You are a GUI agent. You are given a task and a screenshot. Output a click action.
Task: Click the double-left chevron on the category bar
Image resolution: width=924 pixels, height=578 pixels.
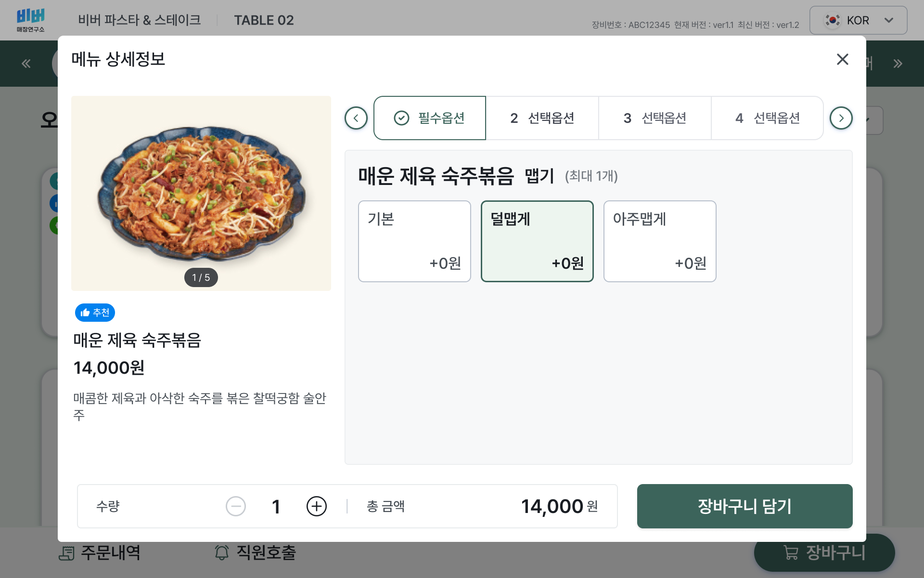pyautogui.click(x=26, y=63)
